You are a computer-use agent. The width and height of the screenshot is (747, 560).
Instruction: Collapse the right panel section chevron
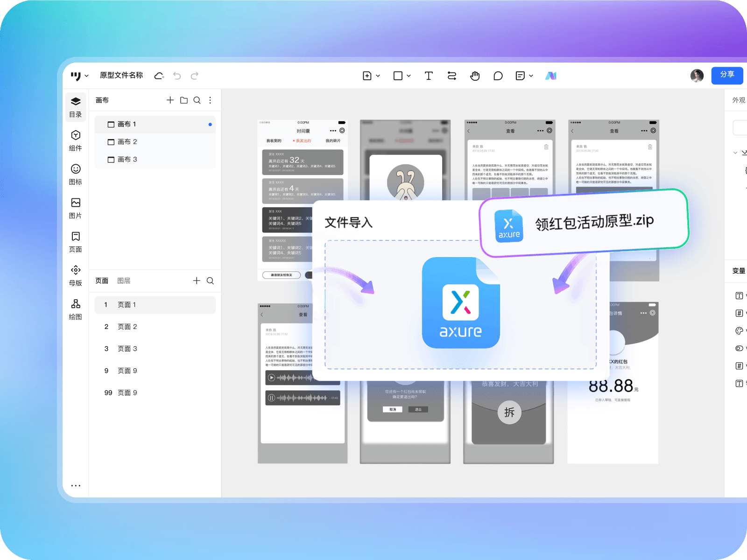pos(735,153)
